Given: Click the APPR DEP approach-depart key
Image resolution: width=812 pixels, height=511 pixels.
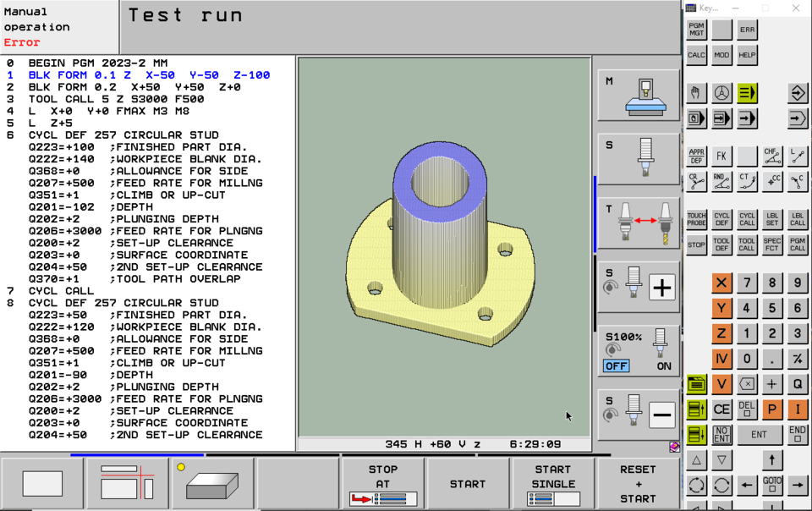Looking at the screenshot, I should pos(694,155).
